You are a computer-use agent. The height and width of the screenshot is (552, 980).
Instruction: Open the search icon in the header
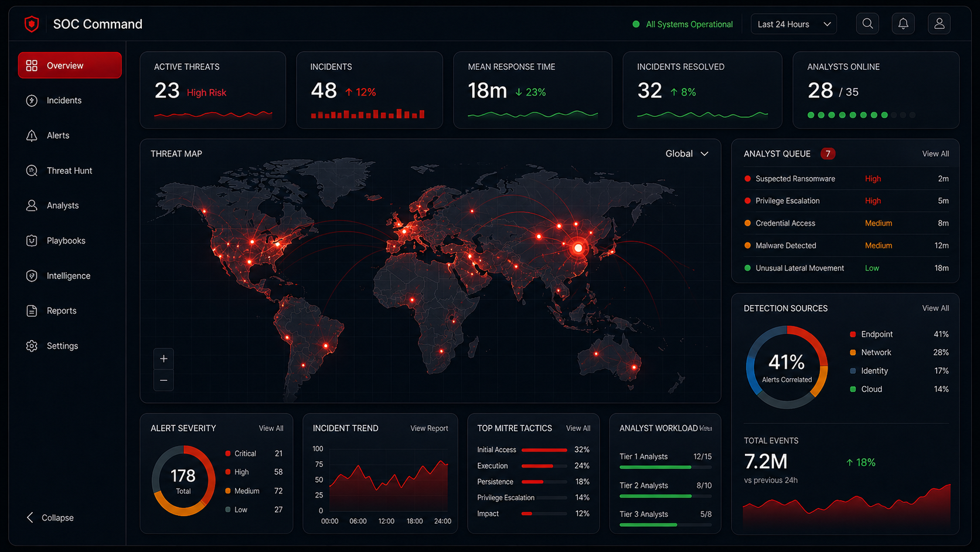coord(867,23)
